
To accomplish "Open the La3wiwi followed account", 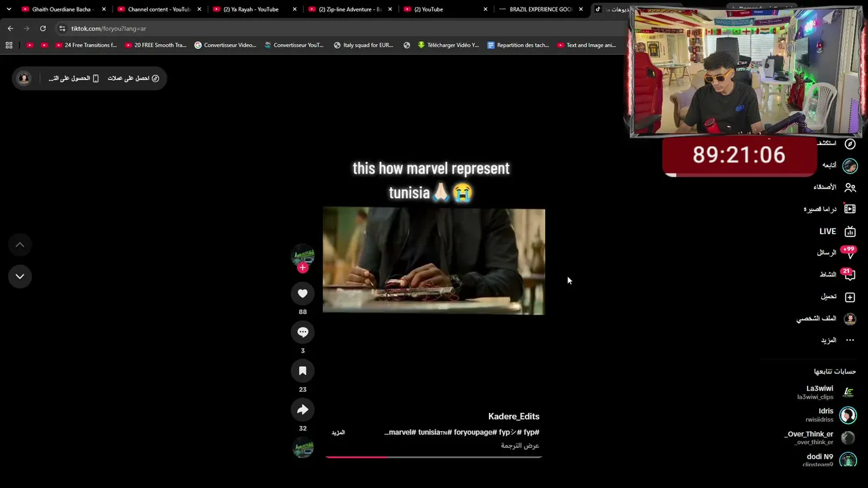I will 827,392.
